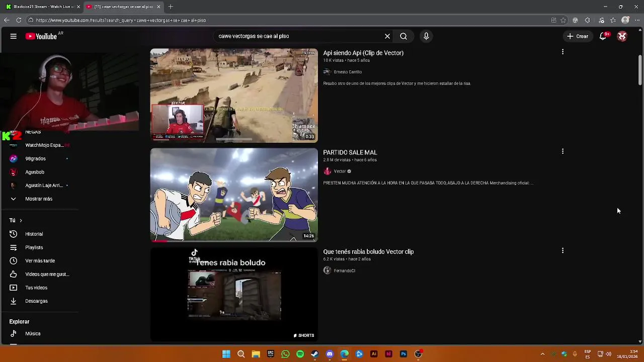Open Videos que me gust... in sidebar

pos(39,274)
